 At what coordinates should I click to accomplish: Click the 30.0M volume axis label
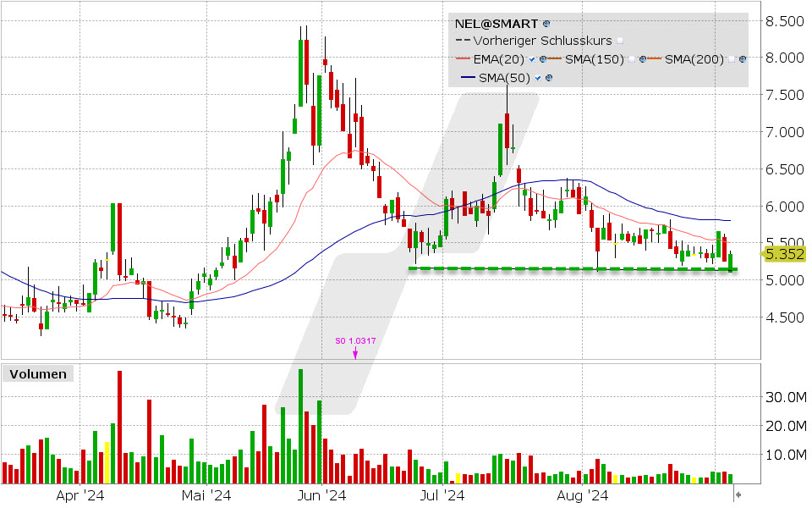786,398
